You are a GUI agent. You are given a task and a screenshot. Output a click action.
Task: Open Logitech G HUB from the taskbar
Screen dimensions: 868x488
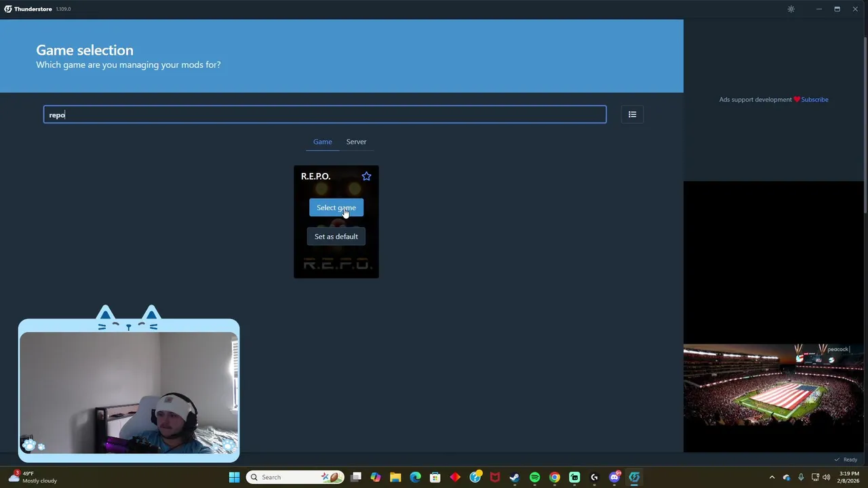pos(595,477)
